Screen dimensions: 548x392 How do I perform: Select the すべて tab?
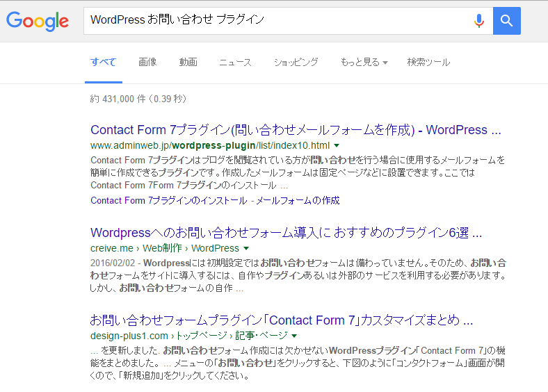(103, 62)
